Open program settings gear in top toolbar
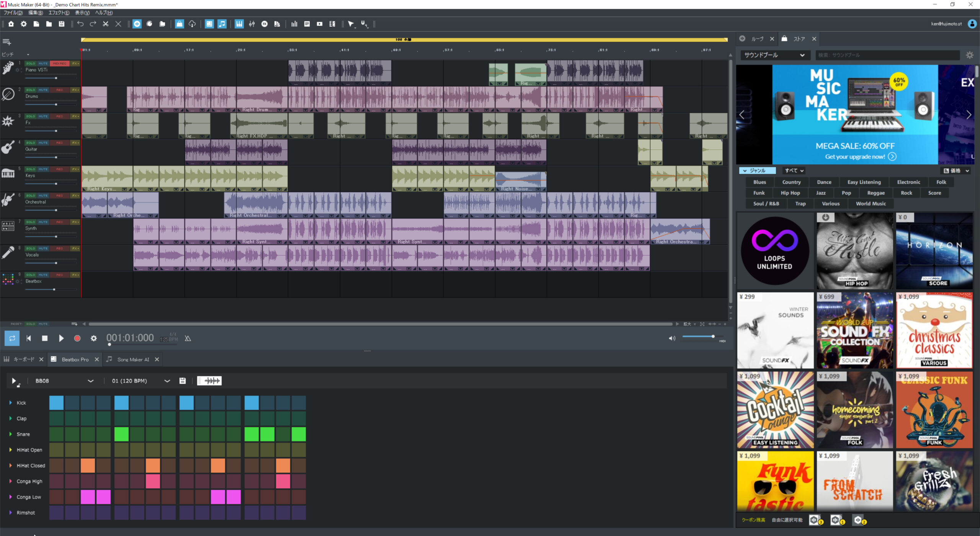 [x=24, y=24]
